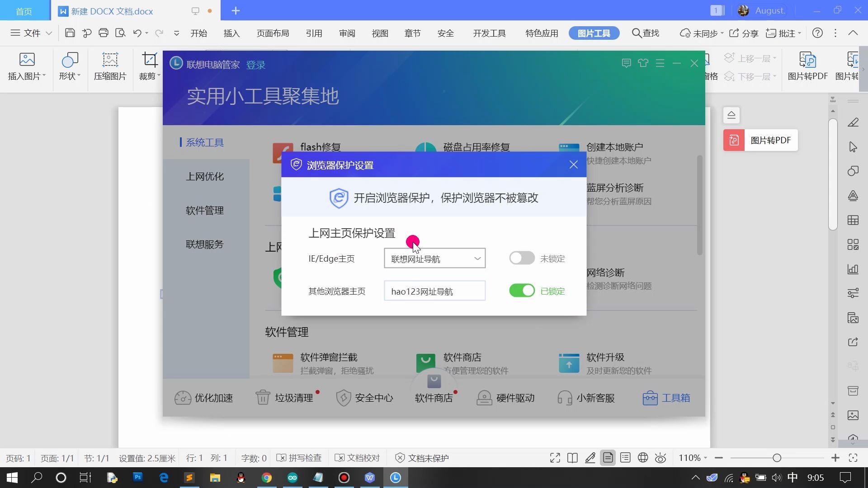Open Windows Start menu

point(12,478)
